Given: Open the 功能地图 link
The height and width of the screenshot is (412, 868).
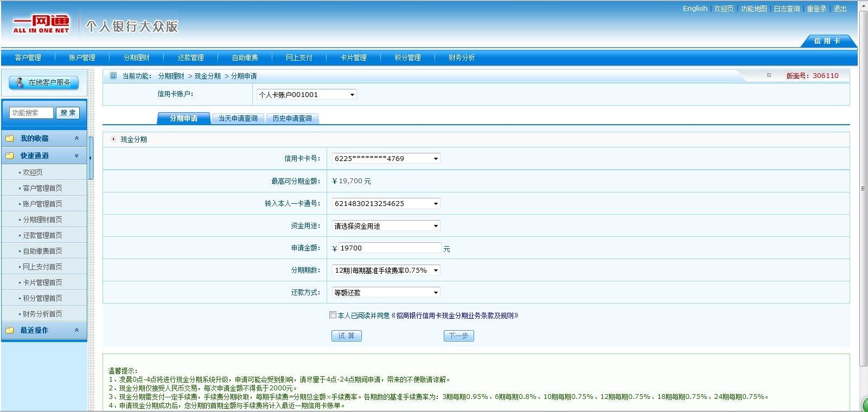Looking at the screenshot, I should tap(754, 9).
